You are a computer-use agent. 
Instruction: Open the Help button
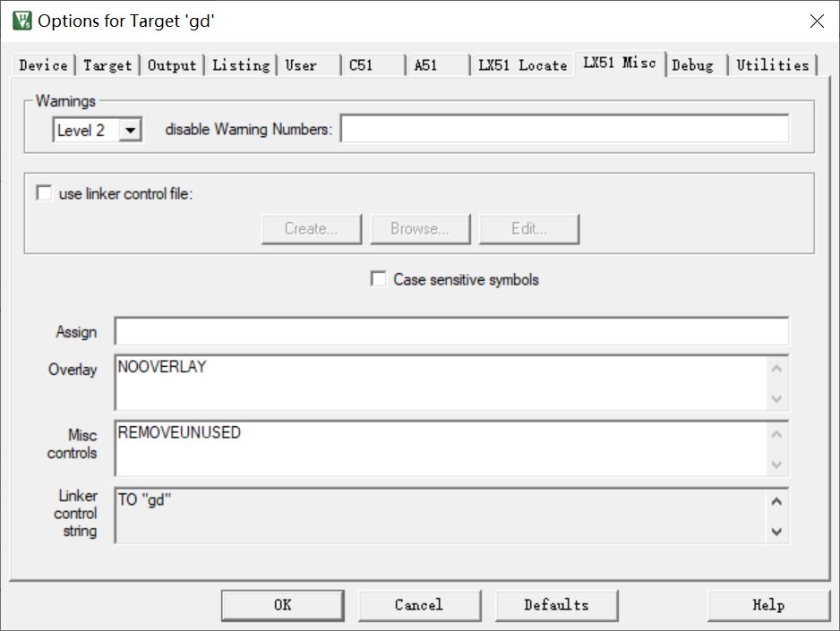click(x=768, y=605)
